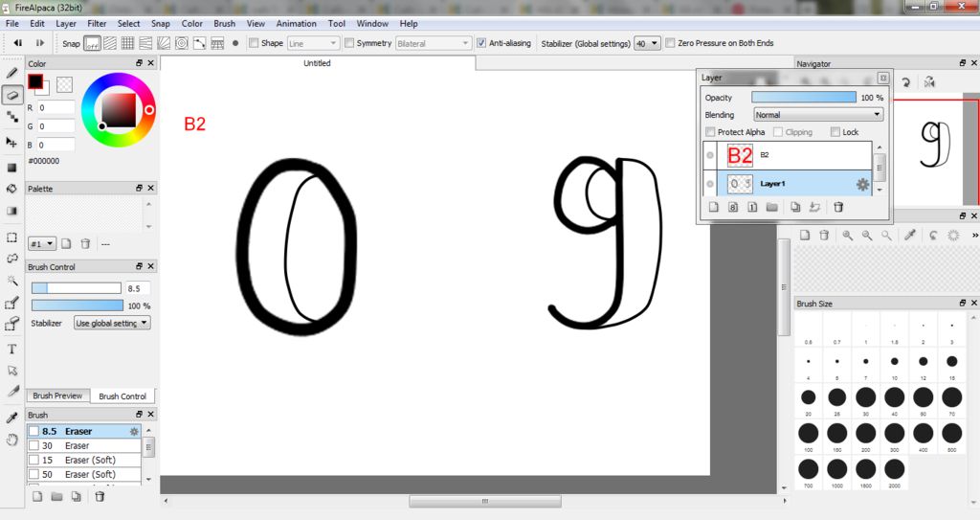The width and height of the screenshot is (980, 520).
Task: Select the Eyedropper tool in toolbox
Action: click(x=11, y=418)
